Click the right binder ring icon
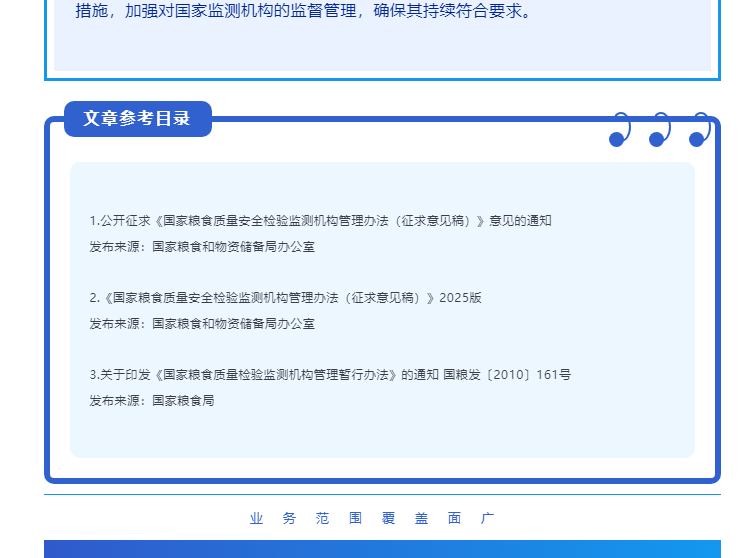The height and width of the screenshot is (558, 754). 699,130
